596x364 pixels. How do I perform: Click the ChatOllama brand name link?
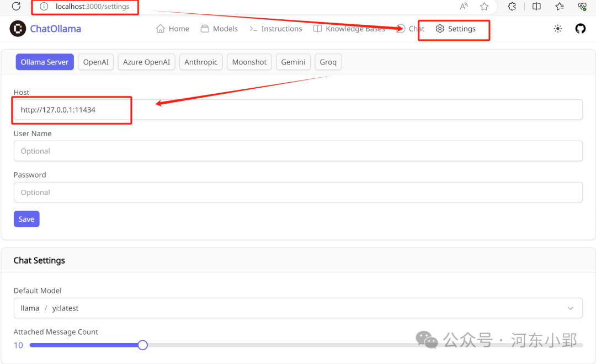coord(56,29)
